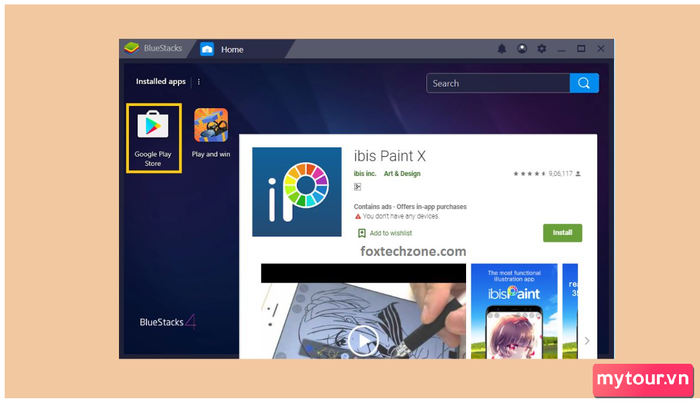
Task: Open Installed apps three-dot menu
Action: (199, 82)
